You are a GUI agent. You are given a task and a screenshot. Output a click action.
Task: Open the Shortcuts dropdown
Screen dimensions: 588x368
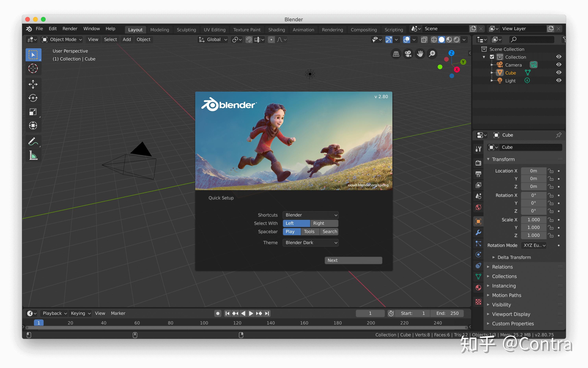(310, 215)
